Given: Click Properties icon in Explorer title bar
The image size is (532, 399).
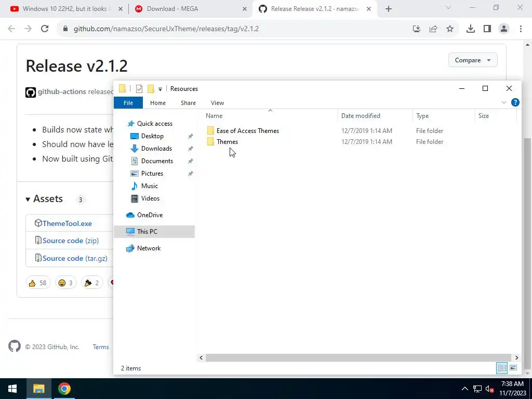Looking at the screenshot, I should point(139,89).
